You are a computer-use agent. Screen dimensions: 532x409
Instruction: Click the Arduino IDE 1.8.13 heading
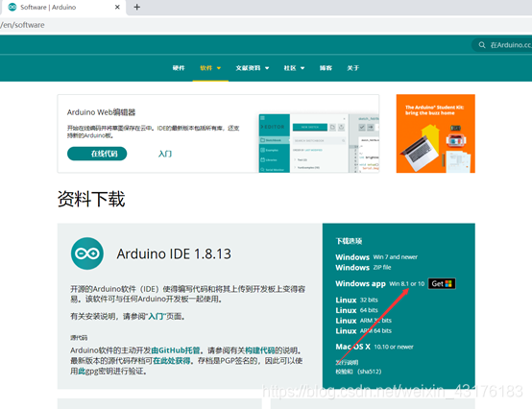click(174, 253)
